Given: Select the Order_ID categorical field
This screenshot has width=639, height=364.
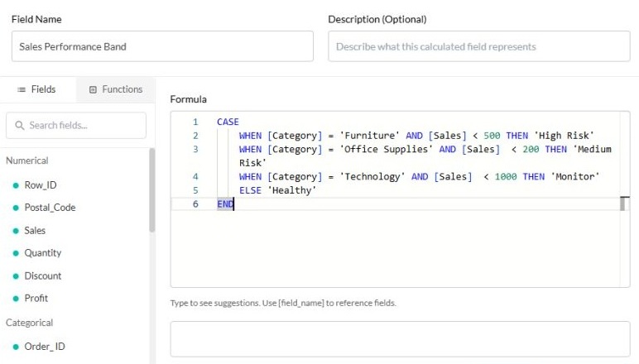Looking at the screenshot, I should (45, 347).
